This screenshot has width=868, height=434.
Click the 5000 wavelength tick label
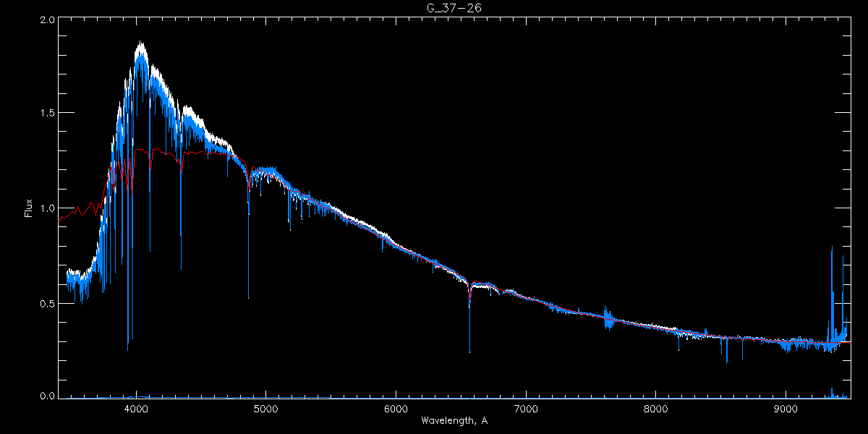[x=265, y=408]
